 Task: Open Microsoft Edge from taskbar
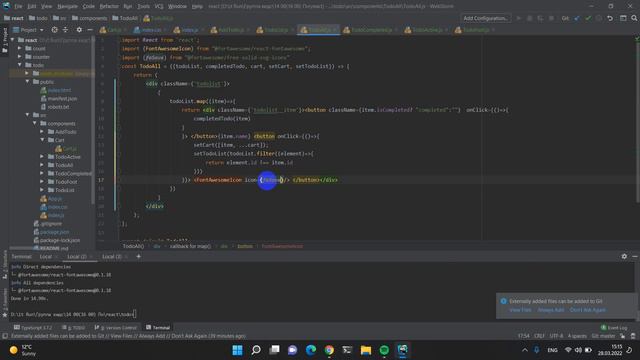point(311,350)
